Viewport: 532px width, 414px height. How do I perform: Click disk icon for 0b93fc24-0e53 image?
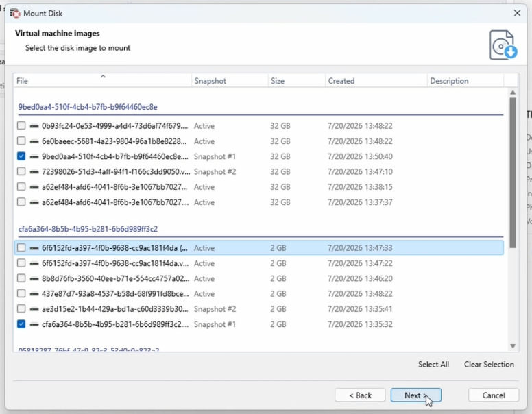click(34, 126)
